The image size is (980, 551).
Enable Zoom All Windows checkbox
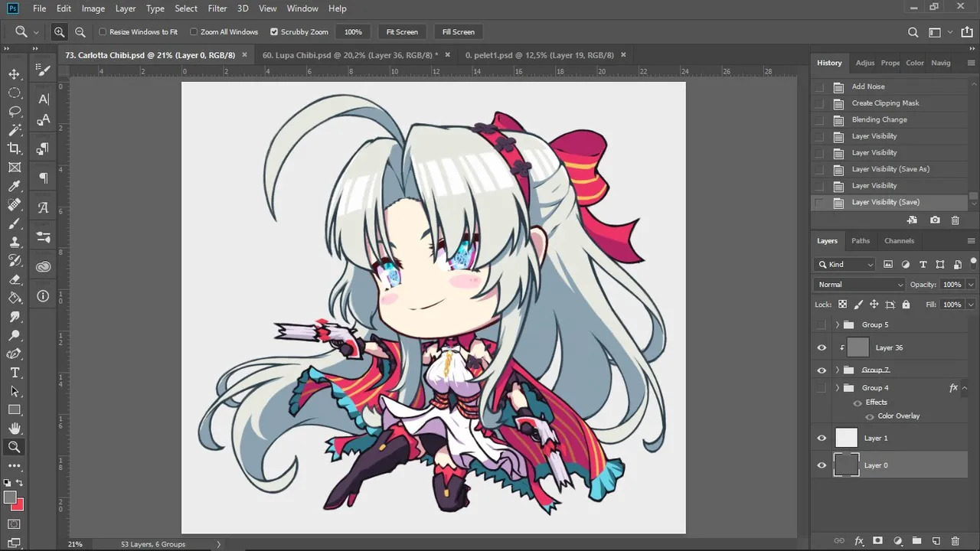(x=194, y=32)
